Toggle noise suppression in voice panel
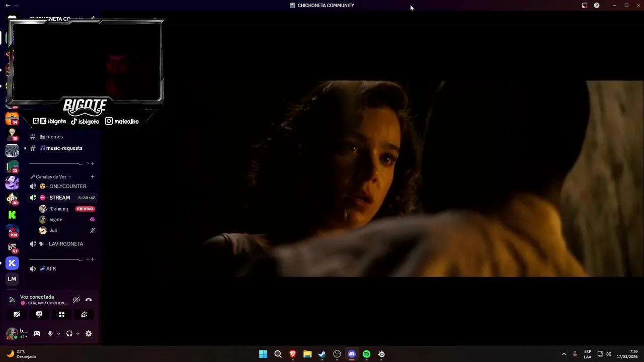Image resolution: width=644 pixels, height=362 pixels. point(76,300)
